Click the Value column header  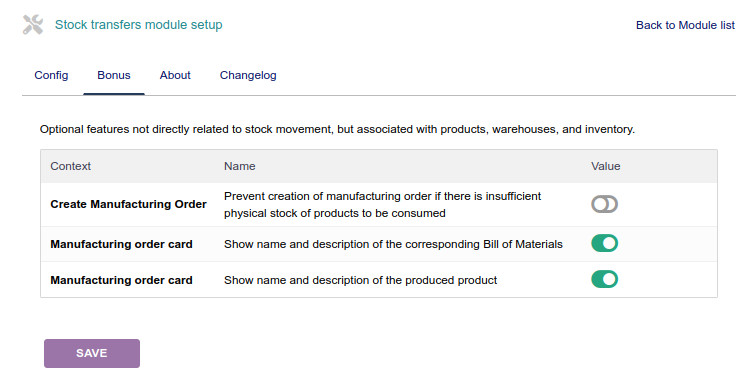point(605,166)
